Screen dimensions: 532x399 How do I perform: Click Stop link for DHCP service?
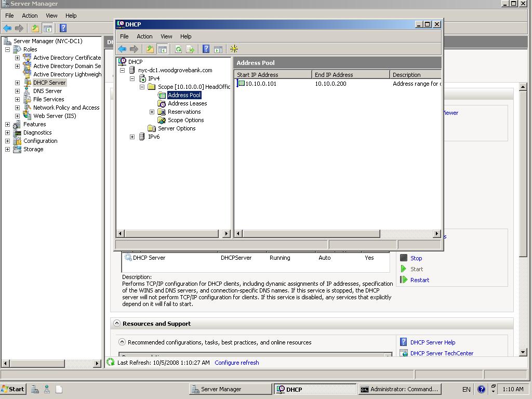click(x=416, y=258)
